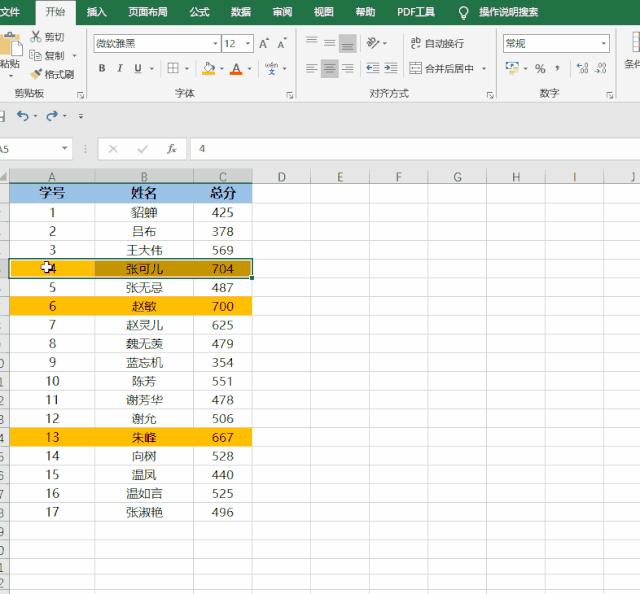This screenshot has width=640, height=594.
Task: Align text right
Action: (347, 68)
